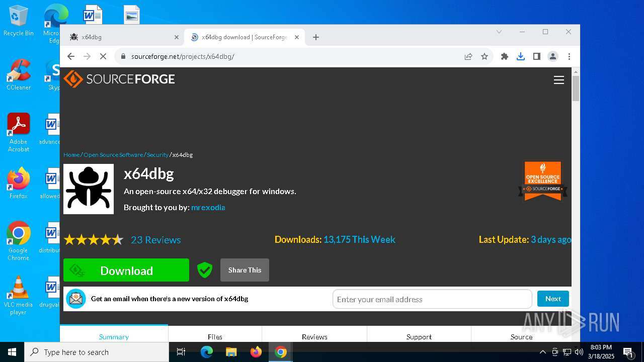Screen dimensions: 644x362
Task: Open the Chrome profile avatar
Action: tap(553, 56)
